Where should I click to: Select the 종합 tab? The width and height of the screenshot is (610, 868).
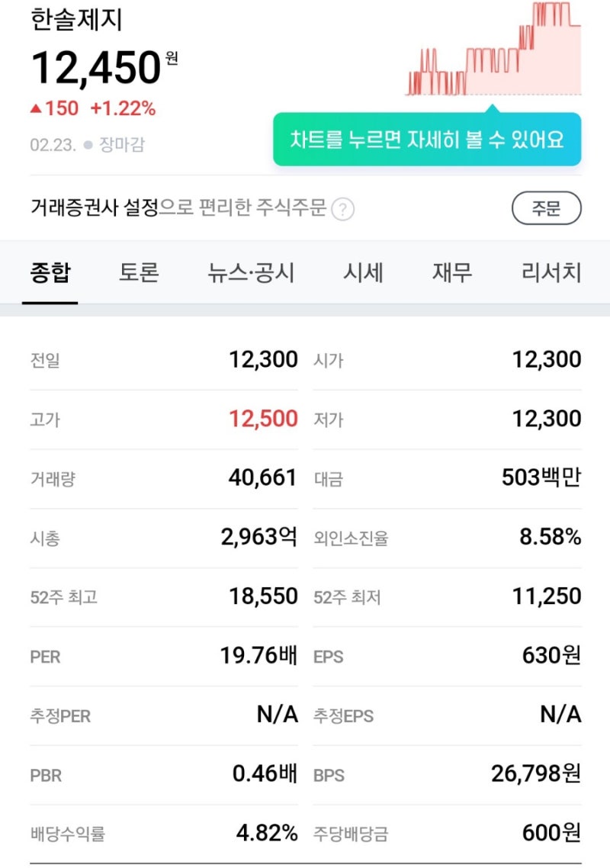49,272
